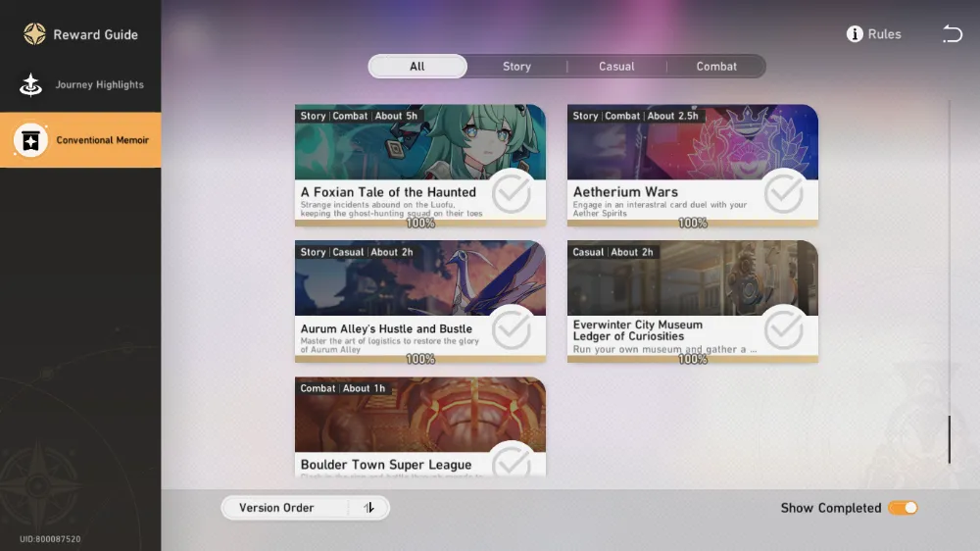This screenshot has height=551, width=980.
Task: Switch to the Story filter tab
Action: pos(516,67)
